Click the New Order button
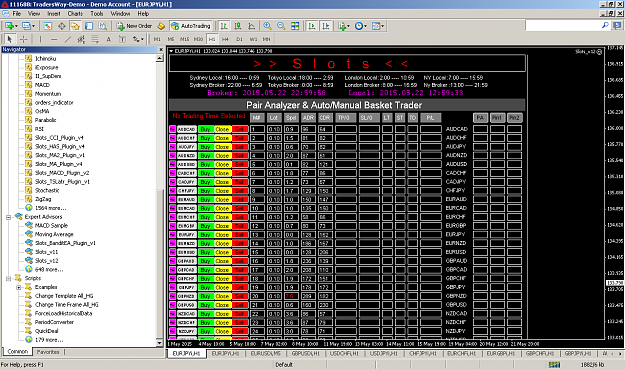The image size is (625, 369). click(x=134, y=26)
